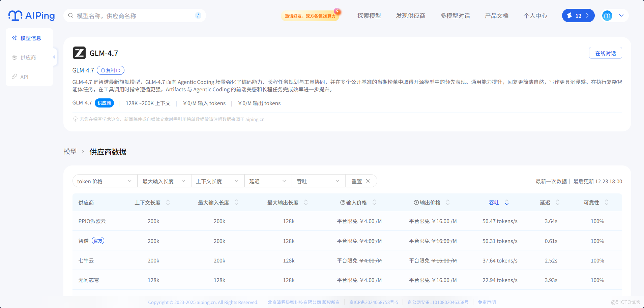The height and width of the screenshot is (308, 644).
Task: Click the blue 供应商 tag button
Action: point(104,103)
